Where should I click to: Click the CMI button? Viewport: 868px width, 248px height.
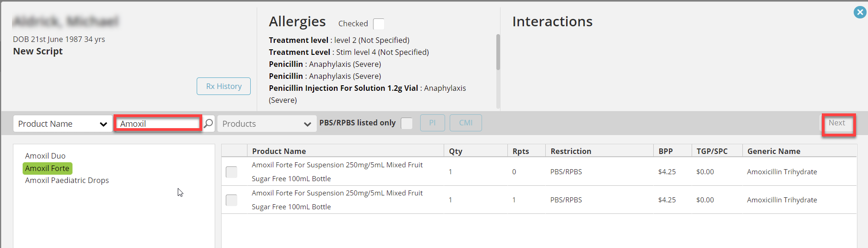click(x=465, y=123)
